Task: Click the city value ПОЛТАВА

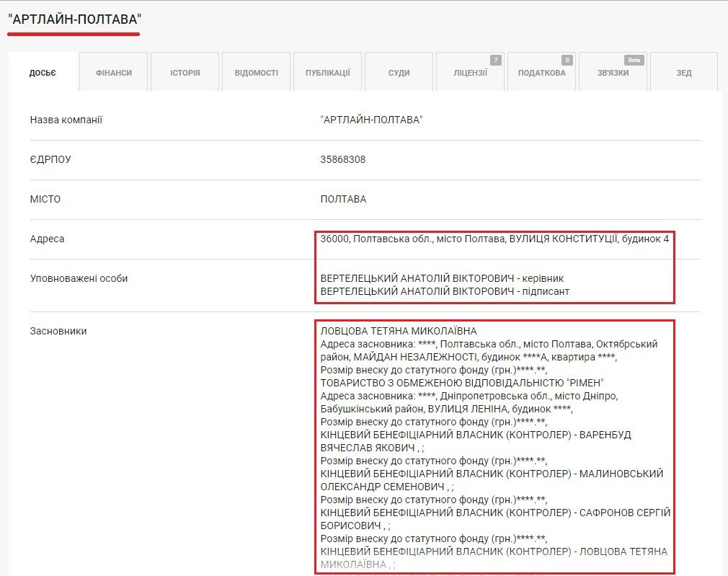Action: click(343, 199)
